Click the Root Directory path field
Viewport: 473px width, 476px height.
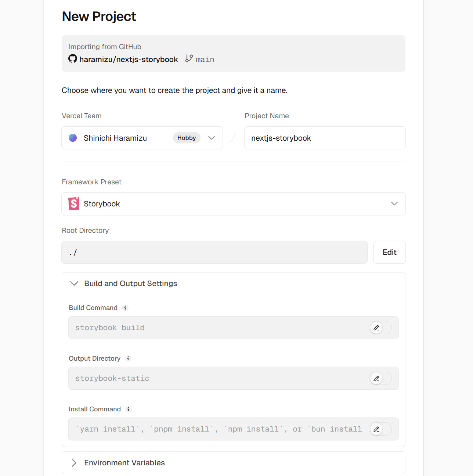[x=214, y=252]
